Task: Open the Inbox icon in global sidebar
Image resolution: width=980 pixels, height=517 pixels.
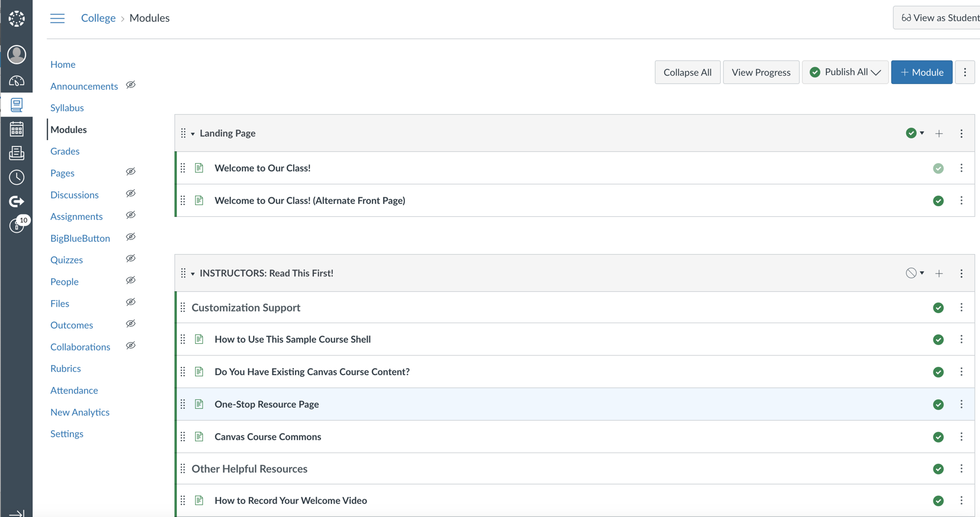Action: 17,153
